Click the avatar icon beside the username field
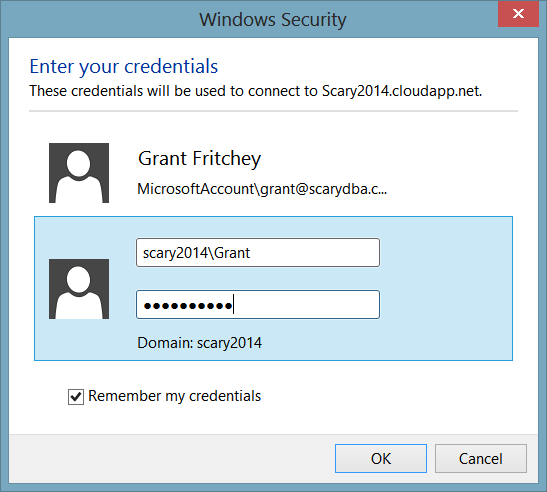 coord(79,289)
